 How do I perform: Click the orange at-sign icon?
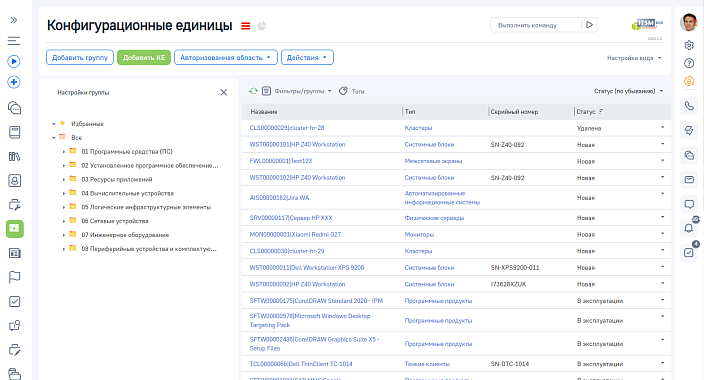pyautogui.click(x=689, y=81)
